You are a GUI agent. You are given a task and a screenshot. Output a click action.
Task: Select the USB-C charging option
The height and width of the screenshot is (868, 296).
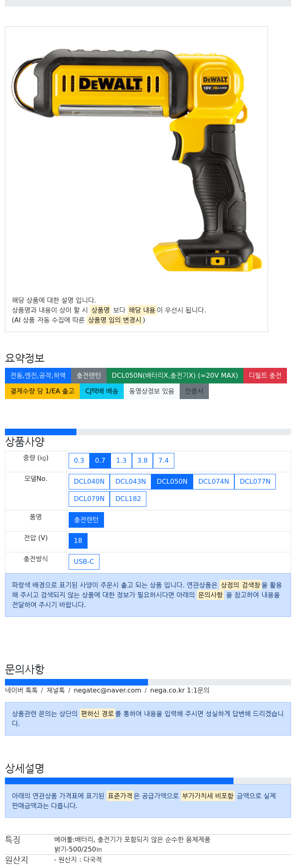point(84,562)
